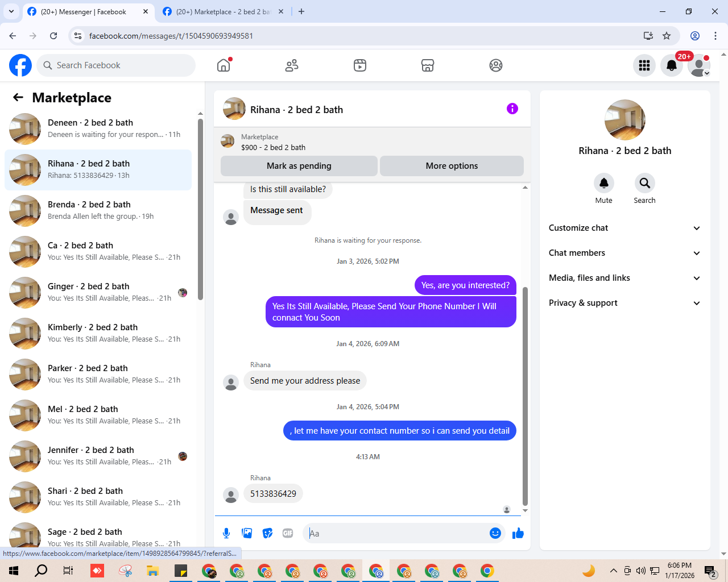The height and width of the screenshot is (582, 728).
Task: Click phone number 5133836429 message
Action: 273,493
